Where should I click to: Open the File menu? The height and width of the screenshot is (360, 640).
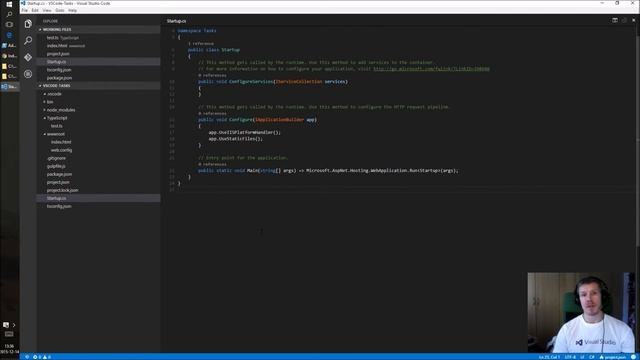click(25, 10)
